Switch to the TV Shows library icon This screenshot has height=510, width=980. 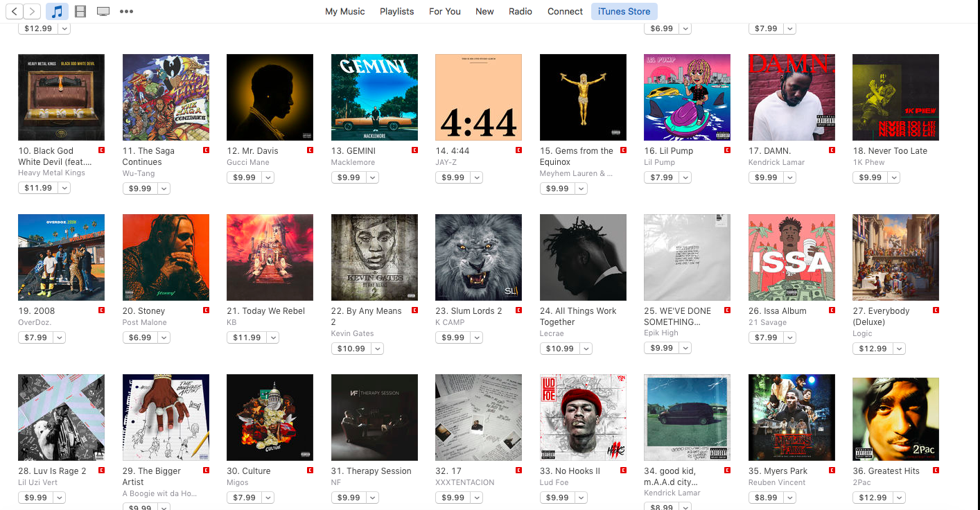[103, 11]
